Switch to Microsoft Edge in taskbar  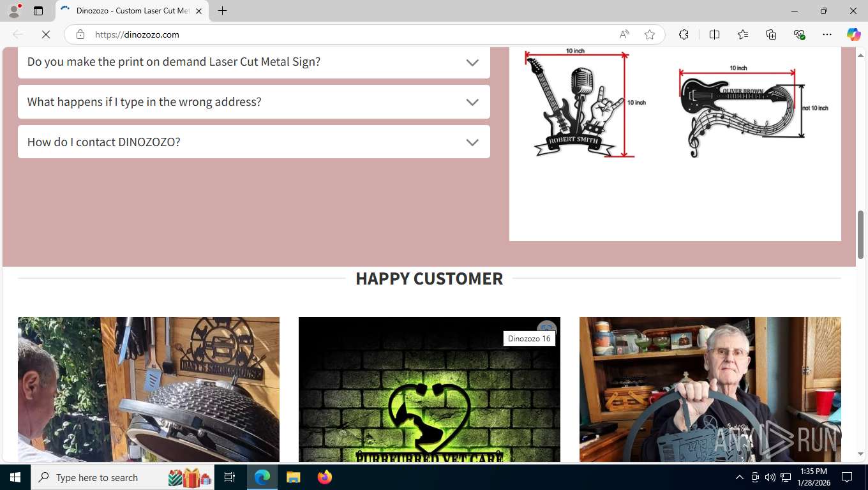click(262, 477)
